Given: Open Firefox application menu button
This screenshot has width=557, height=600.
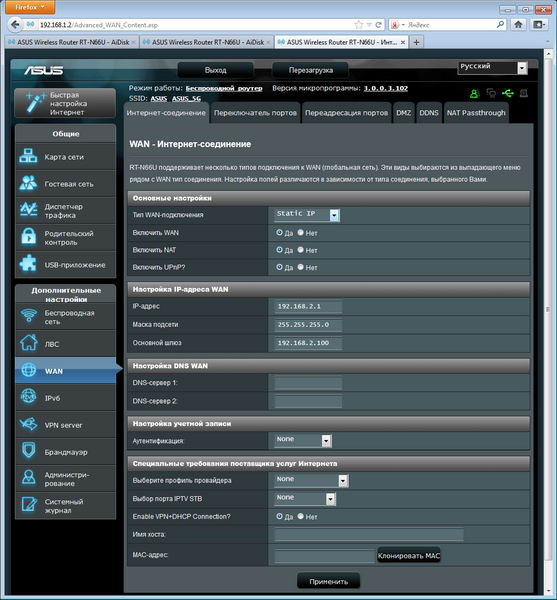Looking at the screenshot, I should point(30,7).
